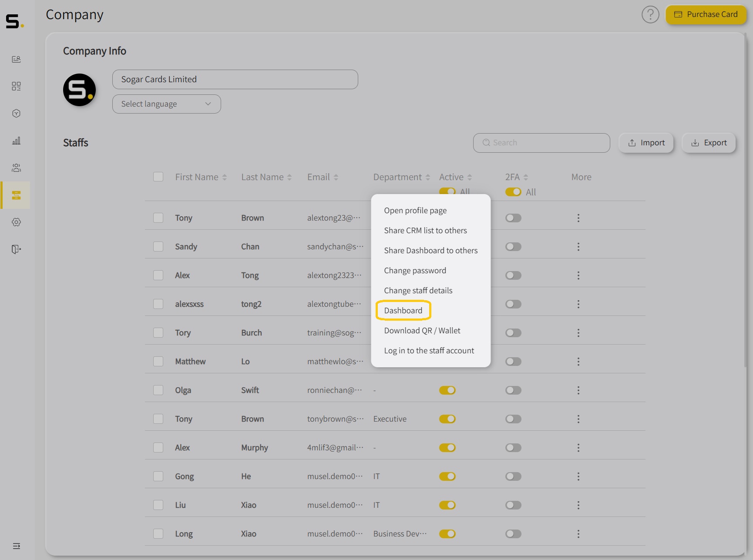
Task: Click the Import button
Action: tap(646, 143)
